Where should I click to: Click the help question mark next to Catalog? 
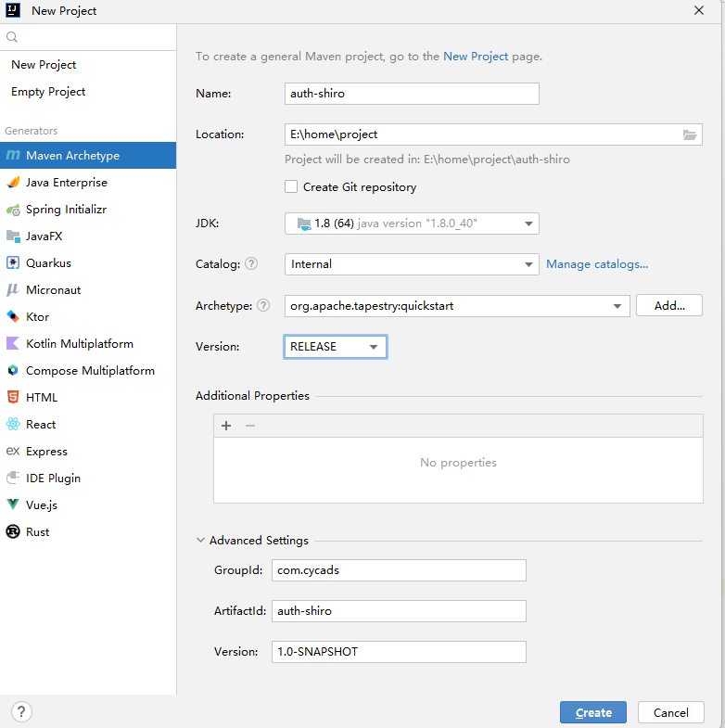(251, 264)
